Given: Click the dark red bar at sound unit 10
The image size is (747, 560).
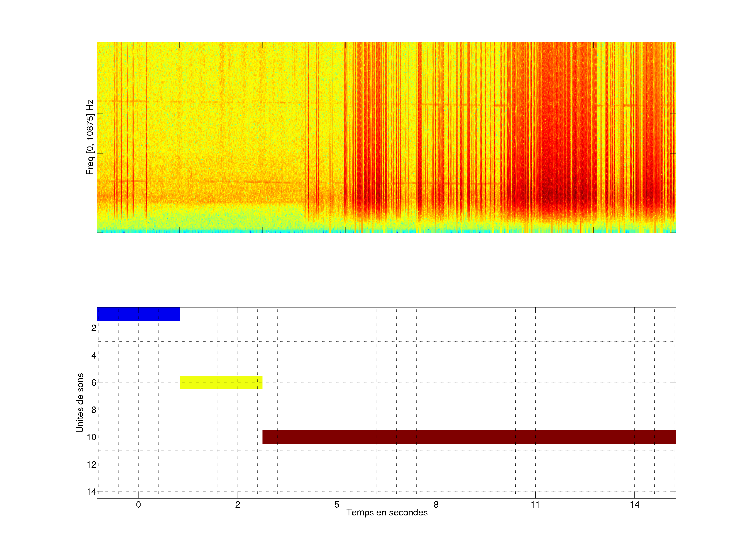Looking at the screenshot, I should [469, 437].
